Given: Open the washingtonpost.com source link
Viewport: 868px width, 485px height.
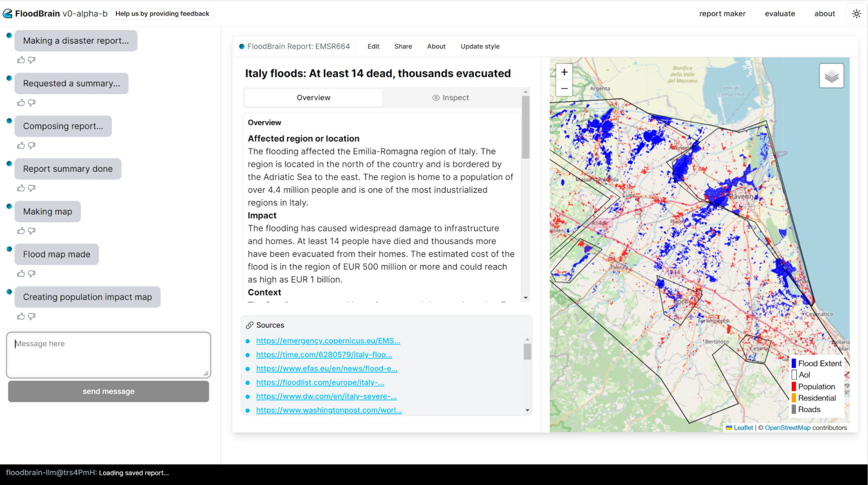Looking at the screenshot, I should click(329, 410).
